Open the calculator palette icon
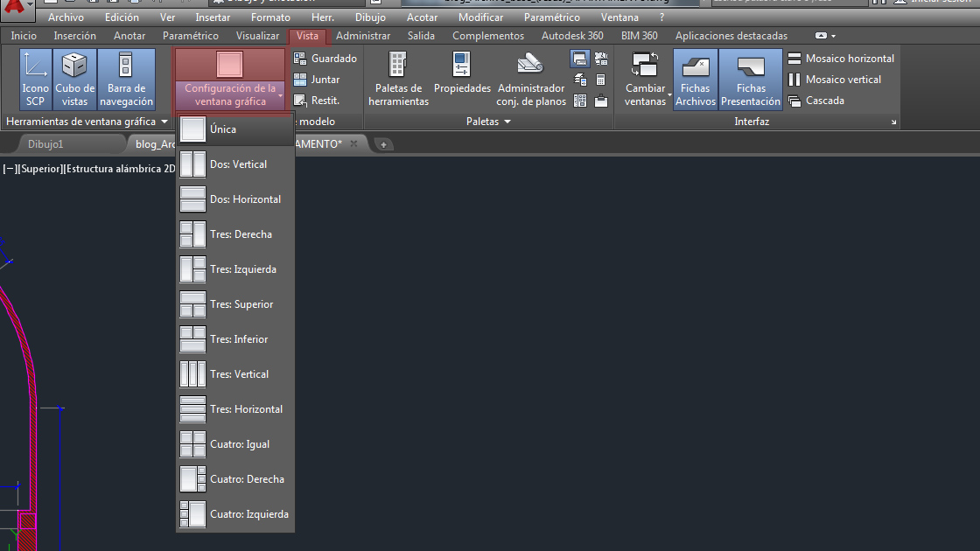The width and height of the screenshot is (980, 551). 600,80
